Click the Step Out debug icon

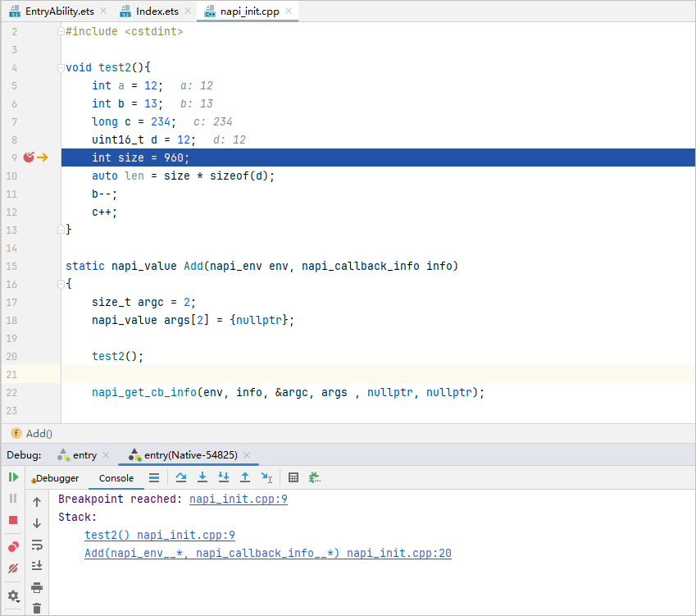(x=245, y=477)
